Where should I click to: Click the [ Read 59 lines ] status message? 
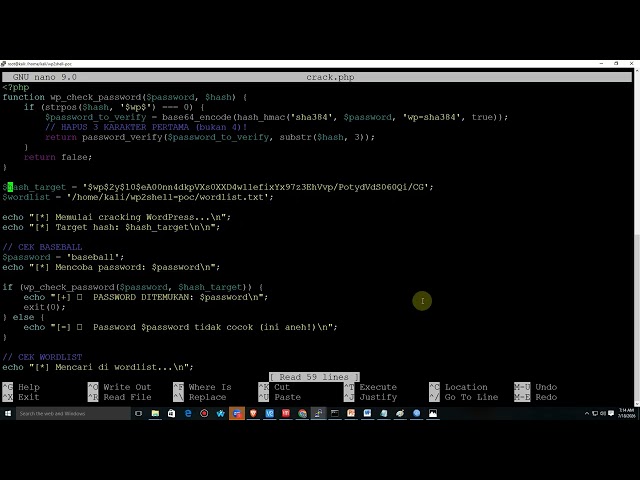314,377
